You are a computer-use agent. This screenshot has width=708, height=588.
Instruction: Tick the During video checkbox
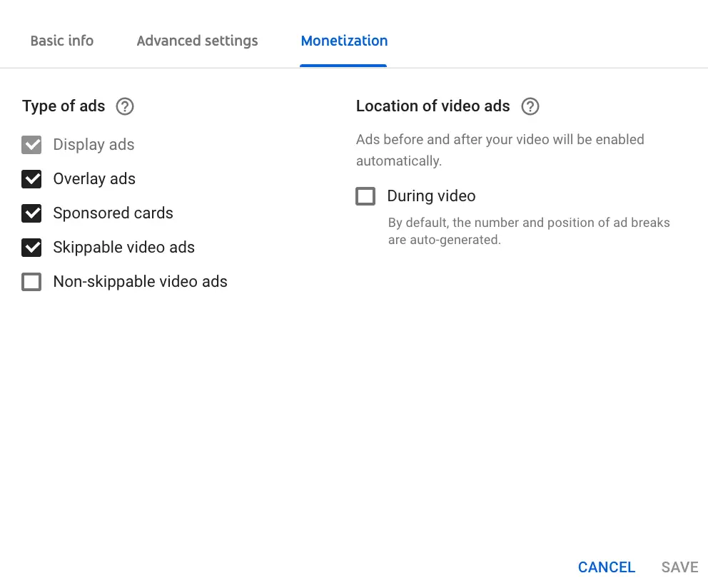click(x=365, y=196)
